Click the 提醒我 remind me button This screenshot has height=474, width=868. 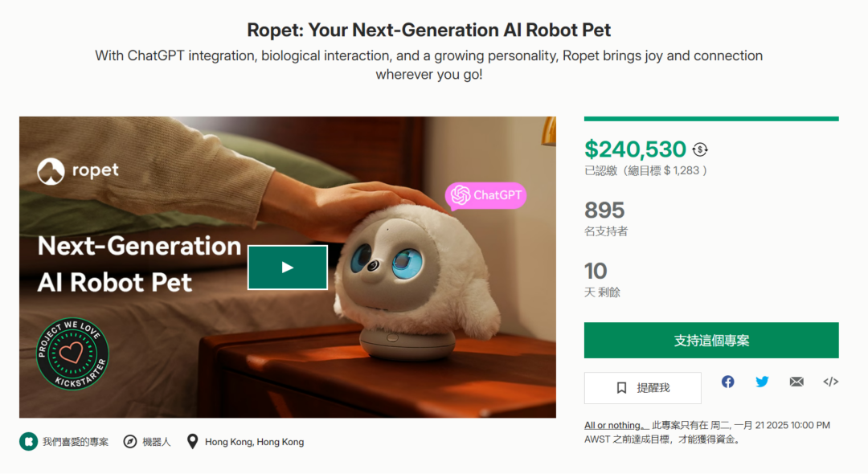(x=643, y=388)
